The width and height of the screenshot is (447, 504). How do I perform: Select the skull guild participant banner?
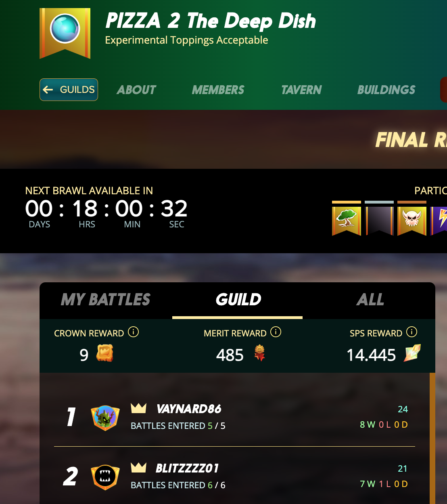tap(412, 220)
